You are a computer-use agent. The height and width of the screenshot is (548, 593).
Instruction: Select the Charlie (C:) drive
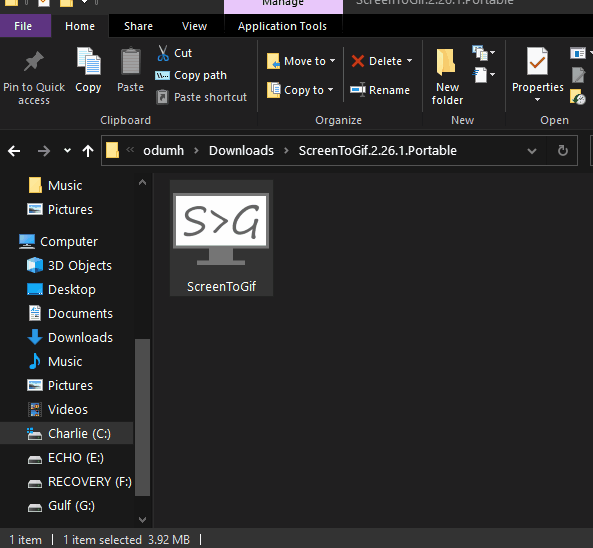pyautogui.click(x=67, y=433)
